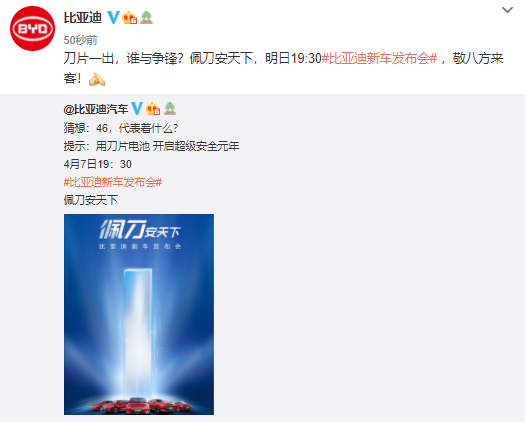
Task: Open the 佩刀安天下 poster image
Action: click(139, 314)
